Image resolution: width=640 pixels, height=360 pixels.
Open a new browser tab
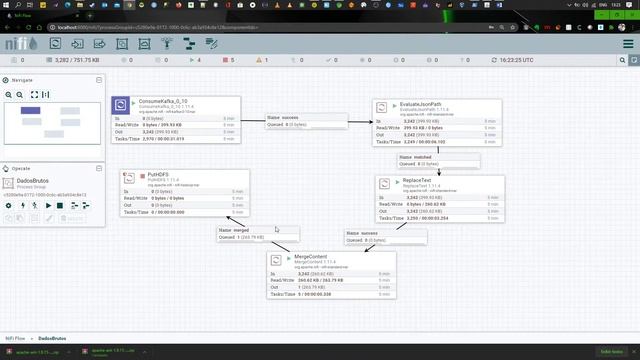(x=90, y=16)
